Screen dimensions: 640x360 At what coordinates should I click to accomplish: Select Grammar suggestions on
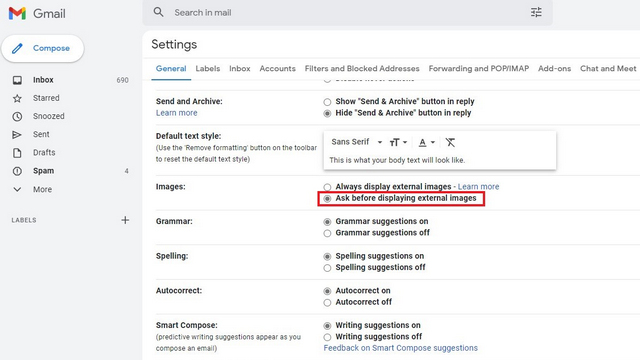[327, 222]
